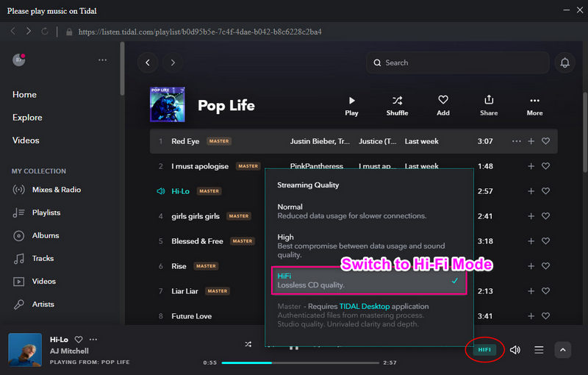Open Videos under My Collection

pos(35,281)
